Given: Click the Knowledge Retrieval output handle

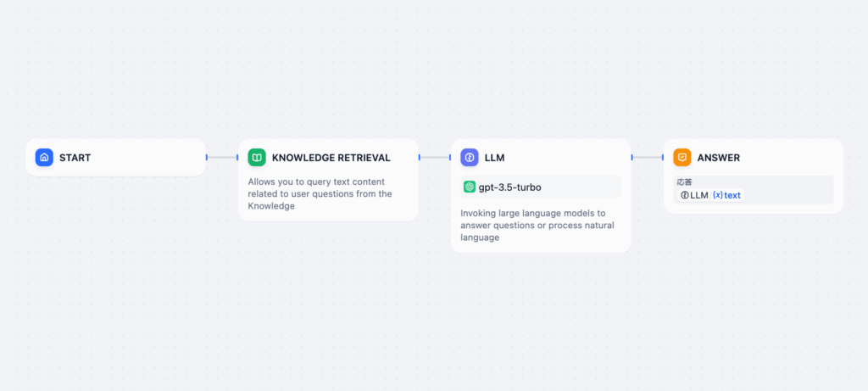Looking at the screenshot, I should [x=419, y=157].
